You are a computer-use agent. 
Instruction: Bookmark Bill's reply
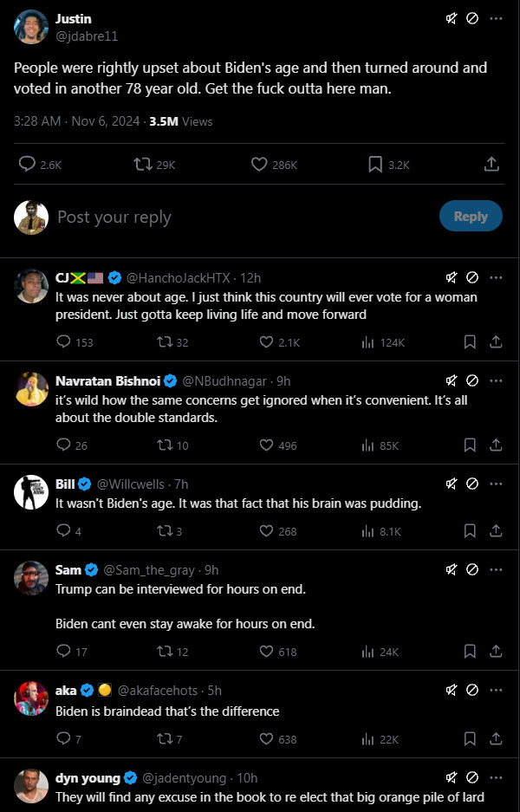coord(470,531)
